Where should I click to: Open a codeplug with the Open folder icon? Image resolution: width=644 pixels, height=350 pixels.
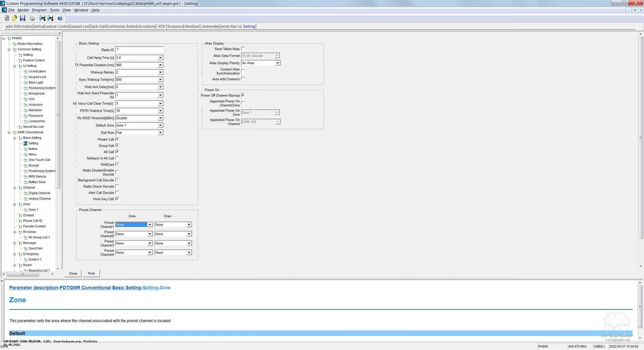click(14, 18)
